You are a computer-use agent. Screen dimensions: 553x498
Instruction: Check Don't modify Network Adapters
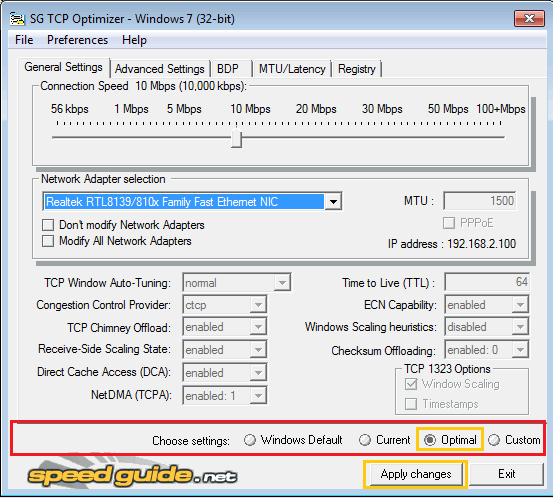(48, 225)
